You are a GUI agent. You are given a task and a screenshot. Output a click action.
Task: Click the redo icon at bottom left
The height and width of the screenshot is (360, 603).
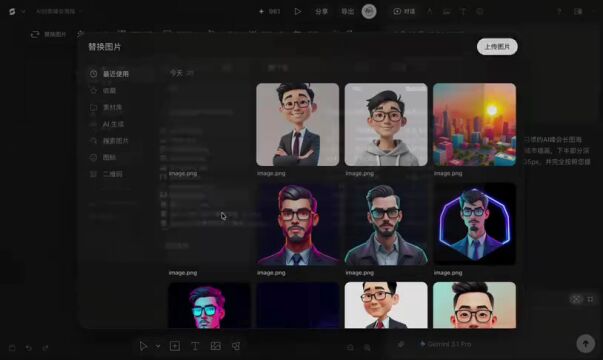point(45,348)
